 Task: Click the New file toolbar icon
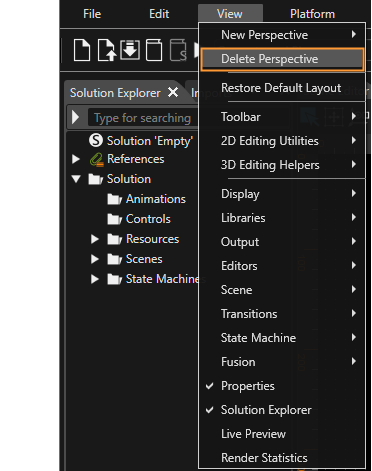click(82, 50)
